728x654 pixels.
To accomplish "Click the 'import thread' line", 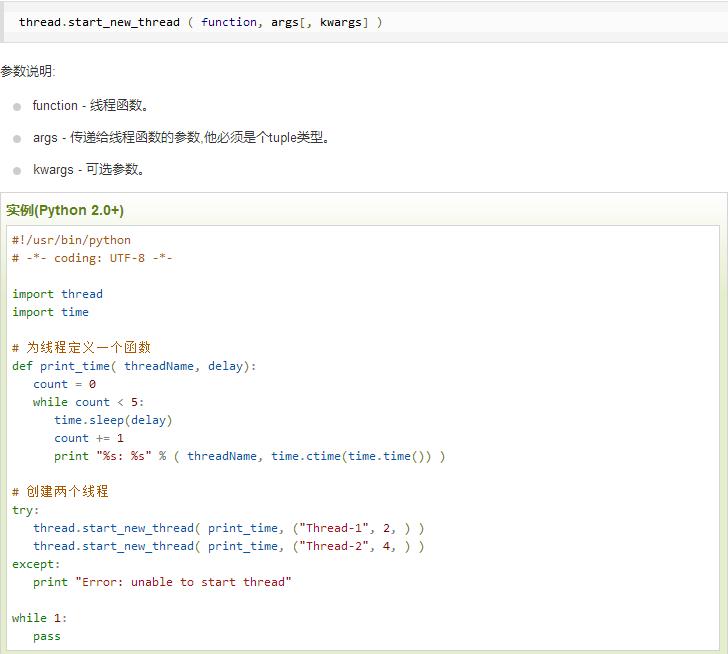I will click(x=58, y=294).
